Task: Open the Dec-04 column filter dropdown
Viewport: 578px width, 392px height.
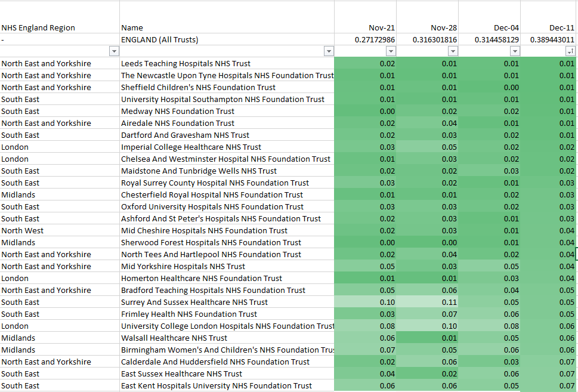Action: (515, 51)
